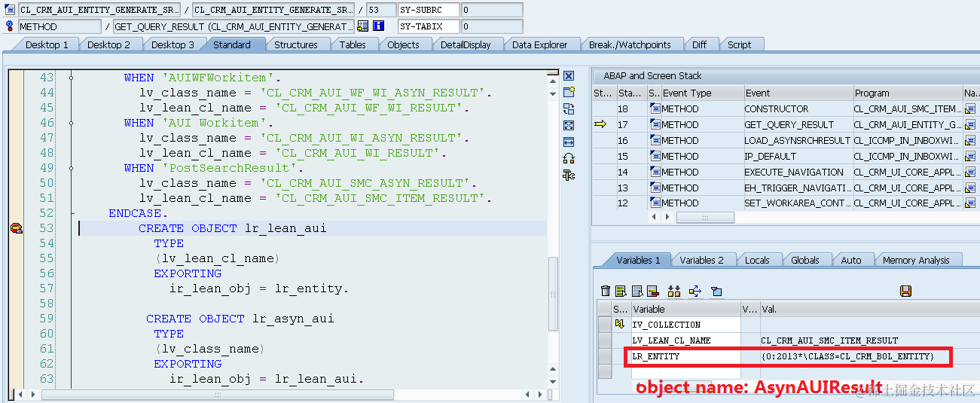
Task: Open the Locals tab
Action: 757,260
